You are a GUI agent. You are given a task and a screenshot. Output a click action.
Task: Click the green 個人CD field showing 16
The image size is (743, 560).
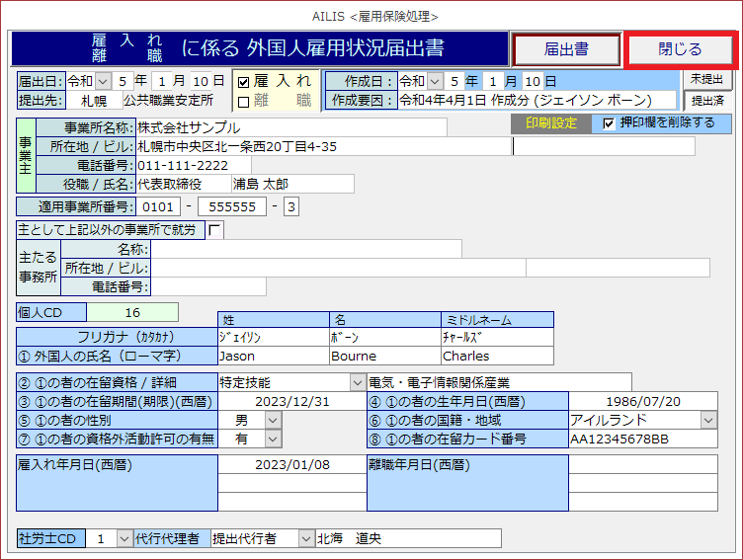pos(132,312)
